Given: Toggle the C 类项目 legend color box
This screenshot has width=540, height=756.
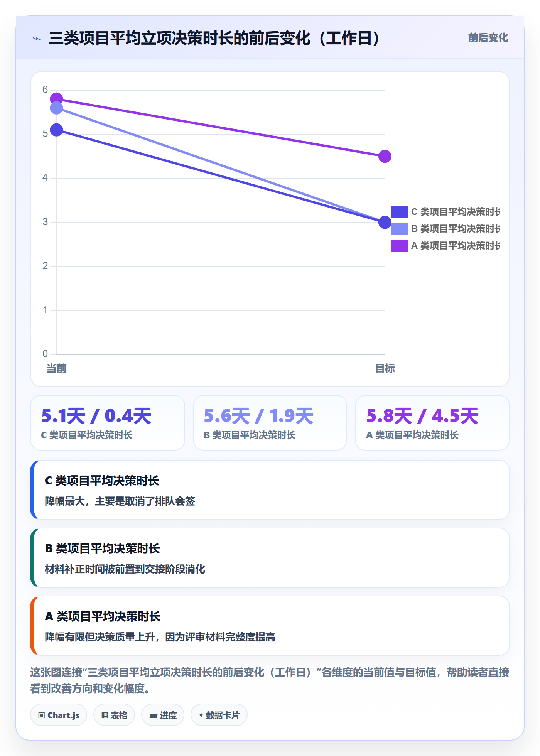Looking at the screenshot, I should tap(400, 212).
